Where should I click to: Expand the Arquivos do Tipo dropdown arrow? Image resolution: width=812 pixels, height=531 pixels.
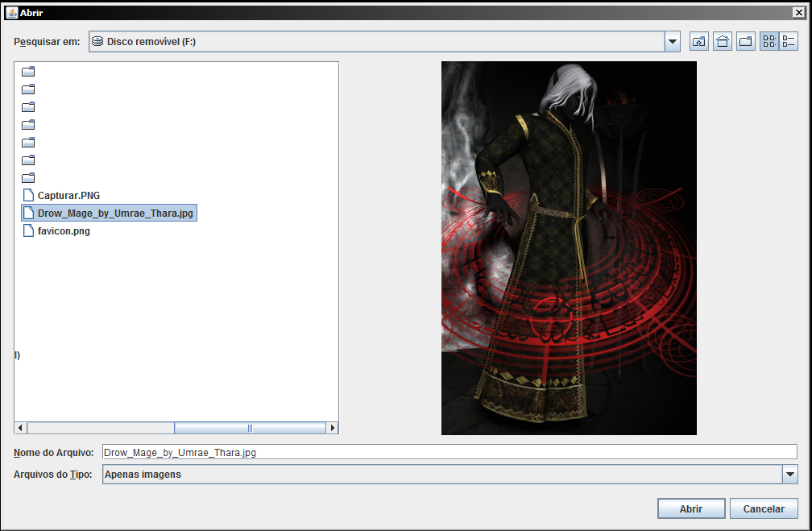[x=789, y=474]
